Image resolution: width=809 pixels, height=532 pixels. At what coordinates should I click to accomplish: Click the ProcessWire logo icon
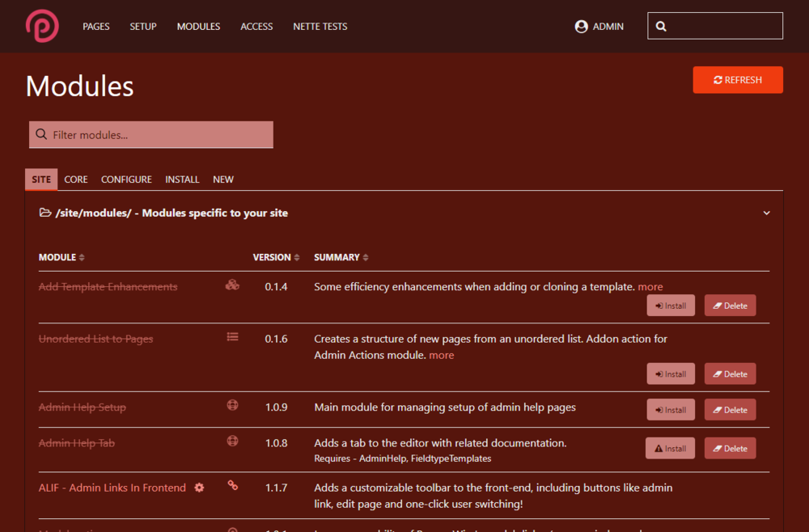pyautogui.click(x=42, y=26)
